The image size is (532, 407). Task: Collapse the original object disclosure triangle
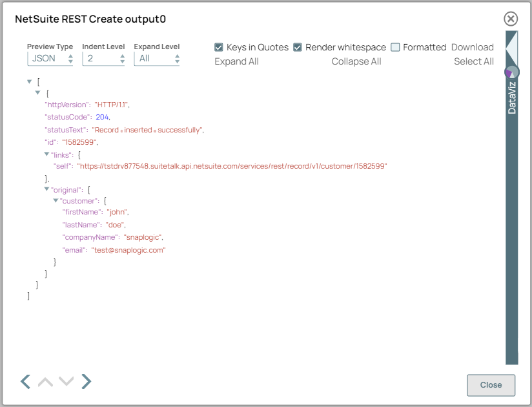pos(46,189)
